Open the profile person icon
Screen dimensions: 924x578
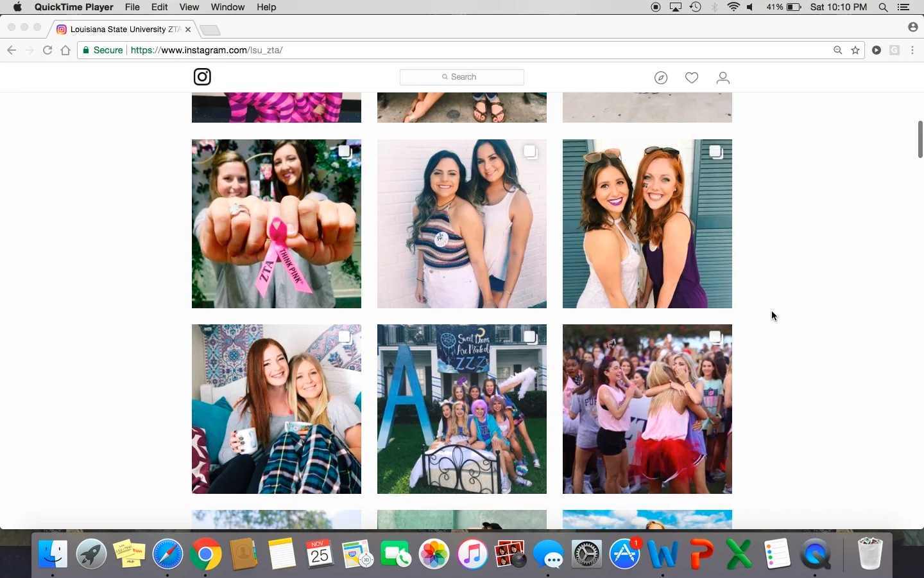(723, 78)
